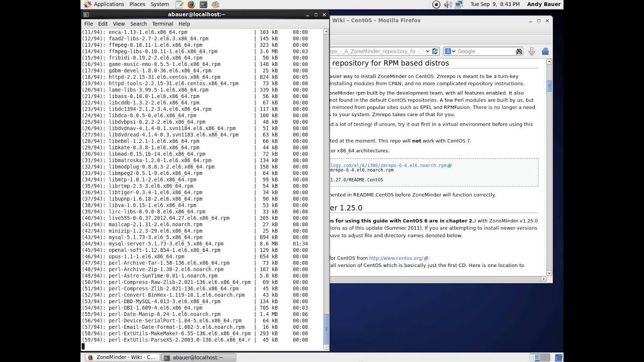Click the 1.27.0/README.CentOS text
Screen dimensions: 644x362
point(357,180)
